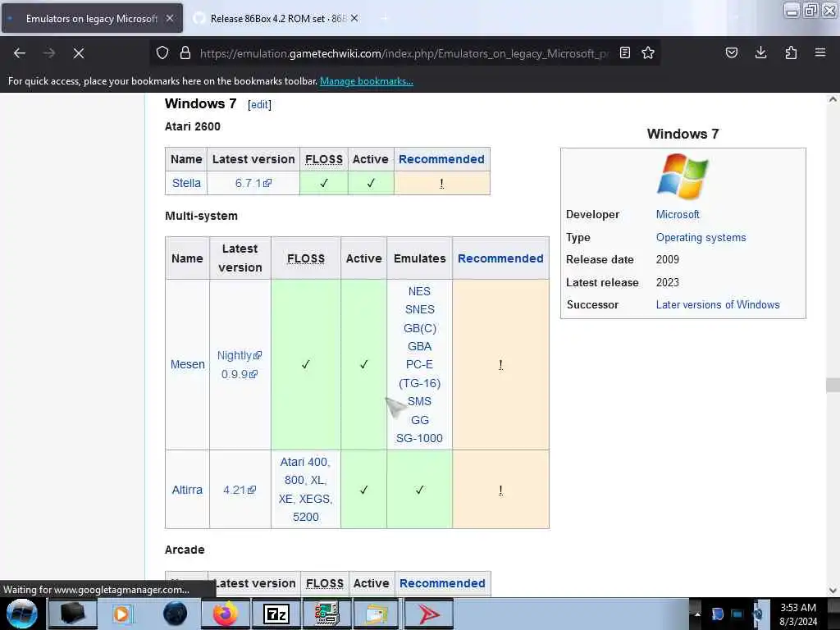Open Mesen 0.9.9 version link

pyautogui.click(x=240, y=374)
